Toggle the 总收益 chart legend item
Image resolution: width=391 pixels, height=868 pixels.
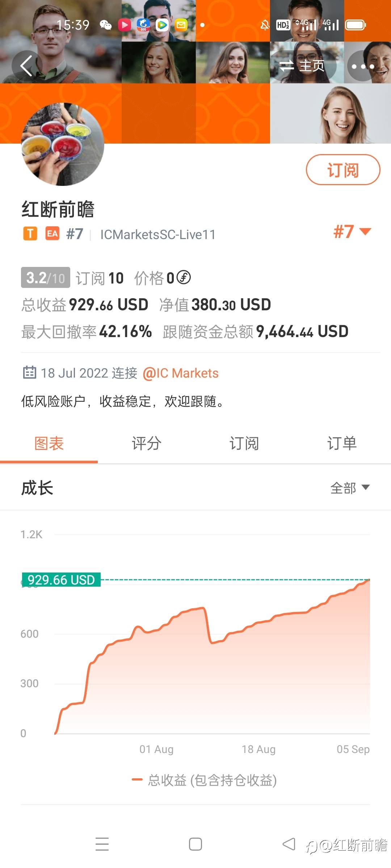coord(205,780)
